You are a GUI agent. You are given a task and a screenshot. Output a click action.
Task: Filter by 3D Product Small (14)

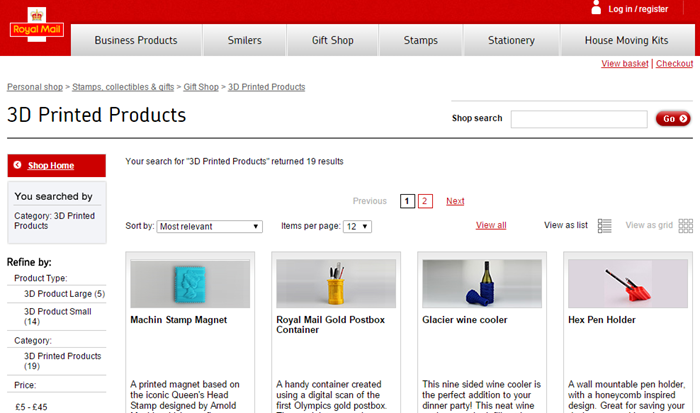(x=57, y=317)
